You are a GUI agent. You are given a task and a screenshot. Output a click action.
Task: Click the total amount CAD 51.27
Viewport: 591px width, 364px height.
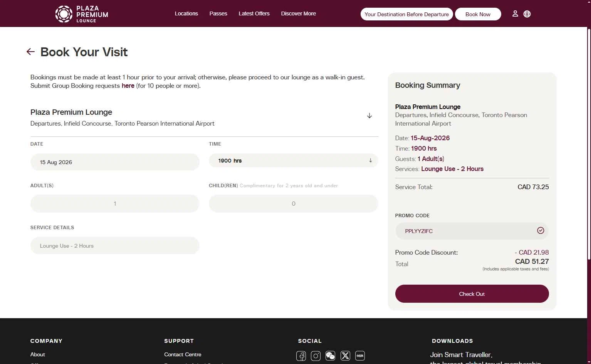[532, 261]
